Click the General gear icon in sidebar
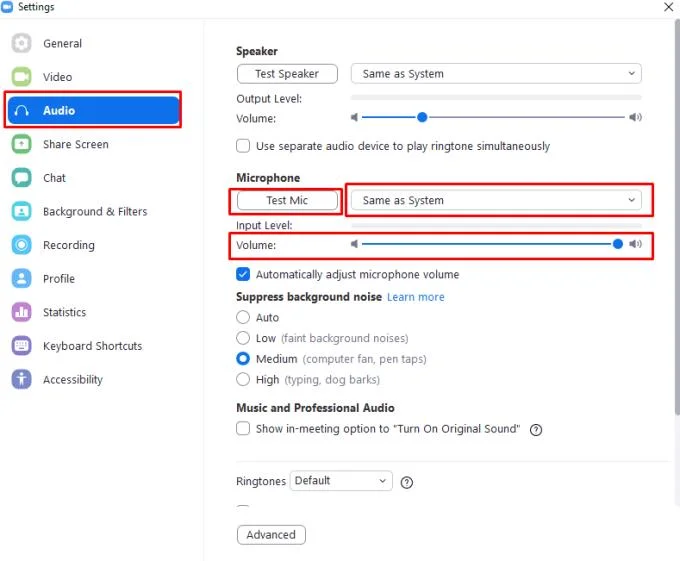 [x=21, y=43]
